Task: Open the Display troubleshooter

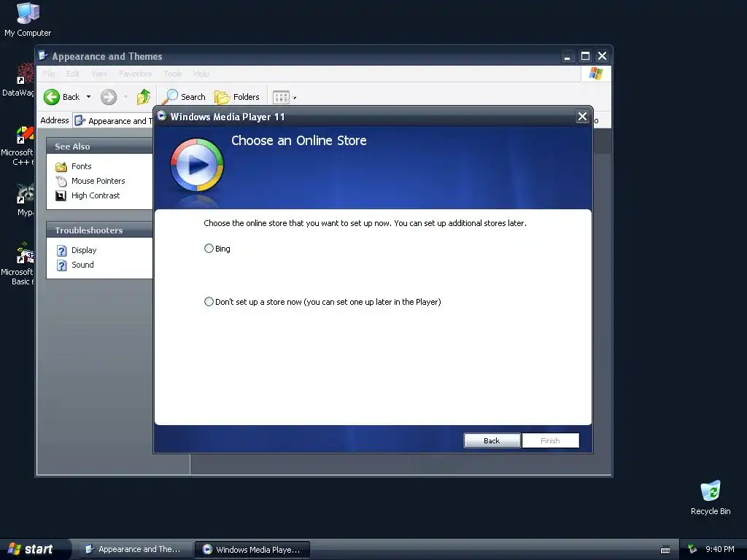Action: tap(84, 250)
